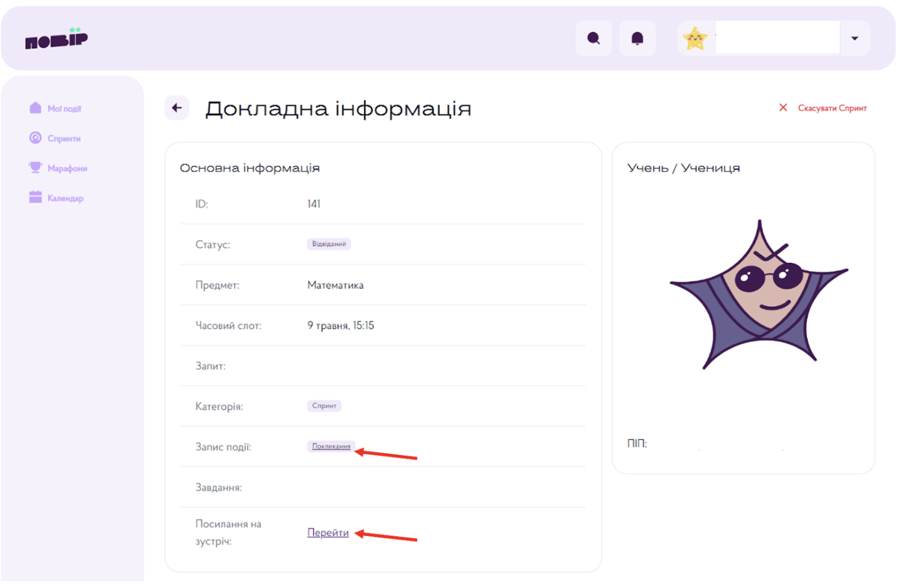Click the user name field in header

(777, 38)
